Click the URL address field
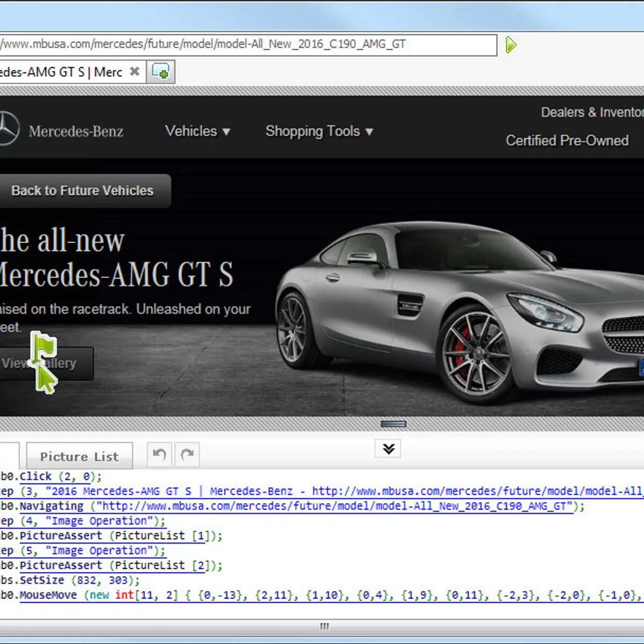The width and height of the screenshot is (644, 644). (x=247, y=45)
